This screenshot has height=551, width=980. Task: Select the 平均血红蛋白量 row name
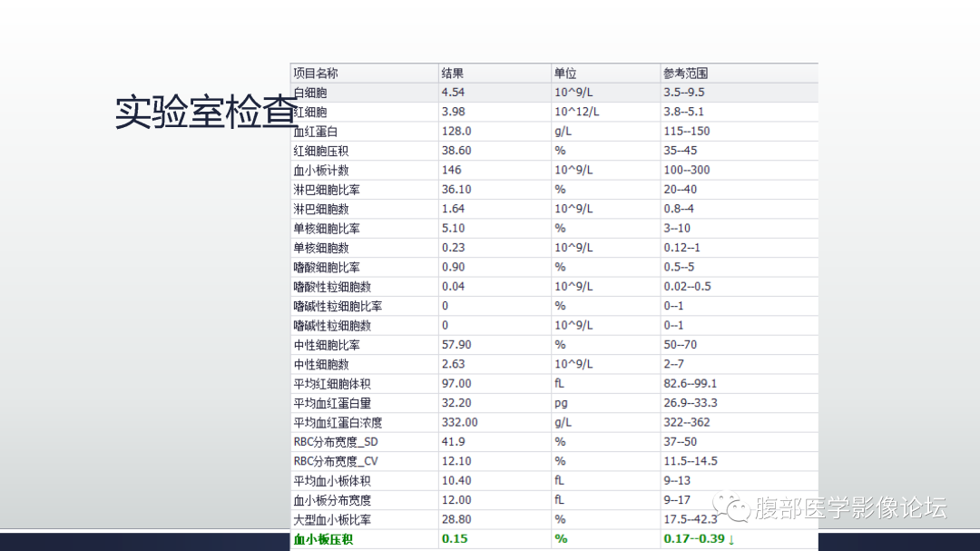pos(332,403)
